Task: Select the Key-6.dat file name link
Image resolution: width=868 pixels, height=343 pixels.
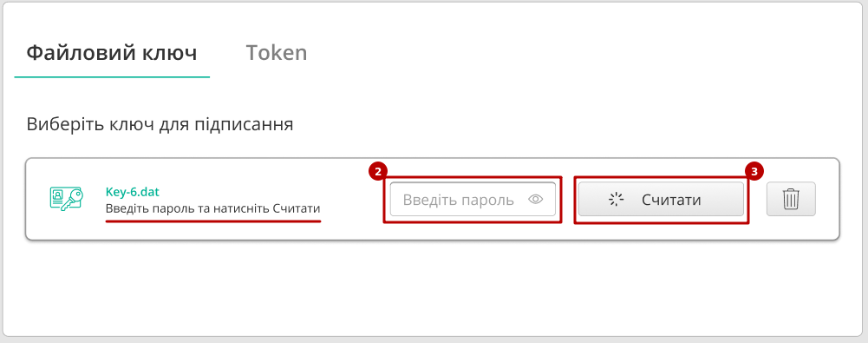Action: 133,192
